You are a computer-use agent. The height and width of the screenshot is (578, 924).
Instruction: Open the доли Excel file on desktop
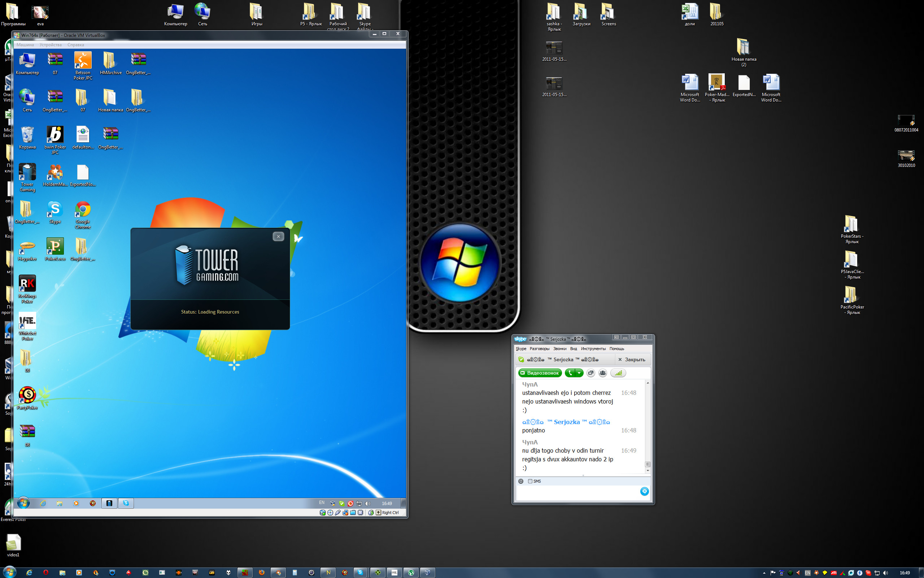click(689, 14)
